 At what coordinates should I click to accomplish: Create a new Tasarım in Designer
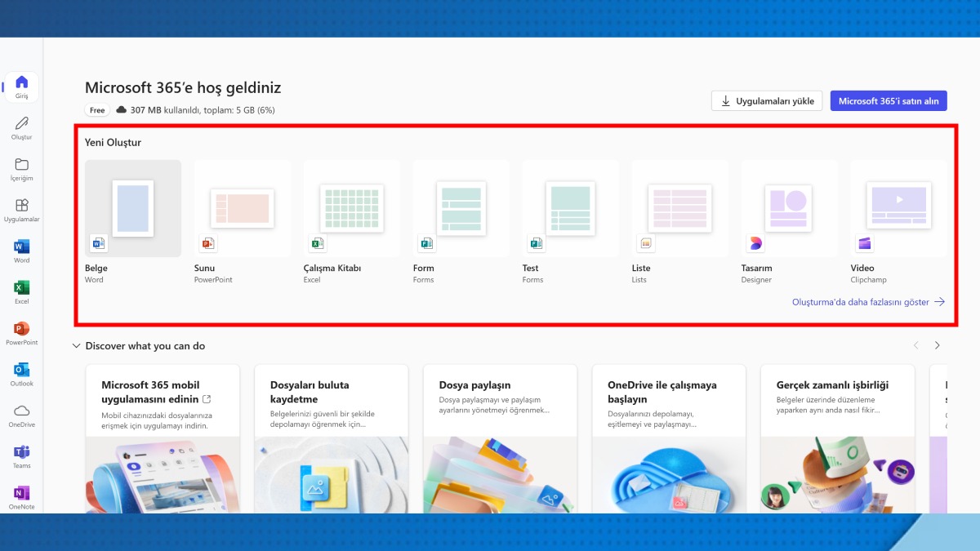click(x=790, y=221)
